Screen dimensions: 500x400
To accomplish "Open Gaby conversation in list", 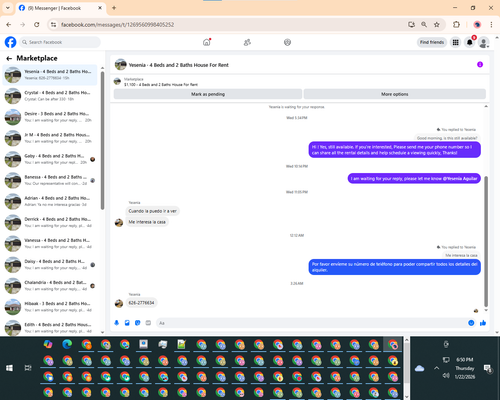I will pyautogui.click(x=50, y=159).
